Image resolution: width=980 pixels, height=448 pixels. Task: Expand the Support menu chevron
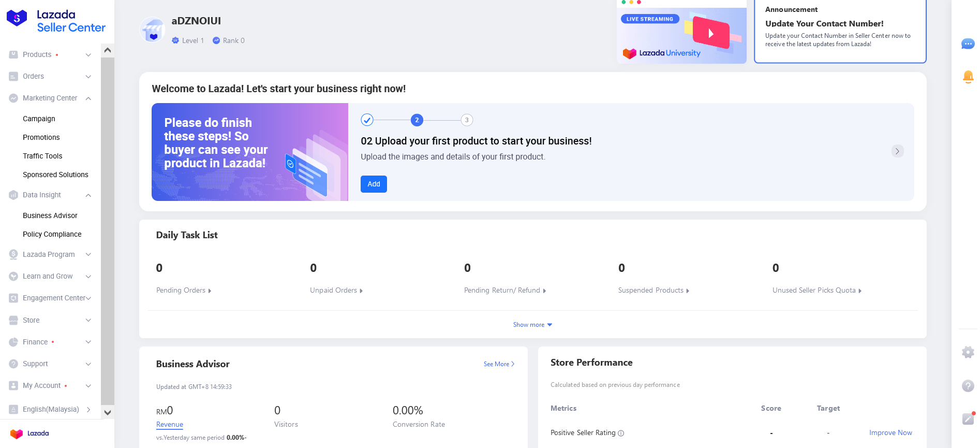(88, 364)
